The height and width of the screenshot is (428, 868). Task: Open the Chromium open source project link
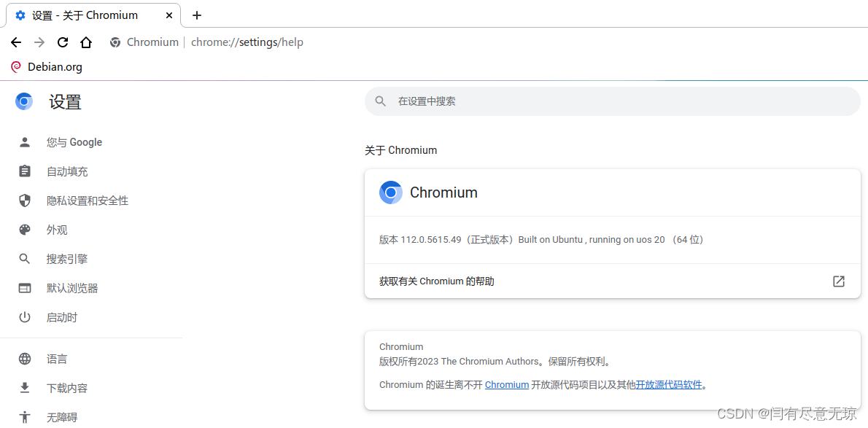pyautogui.click(x=506, y=385)
